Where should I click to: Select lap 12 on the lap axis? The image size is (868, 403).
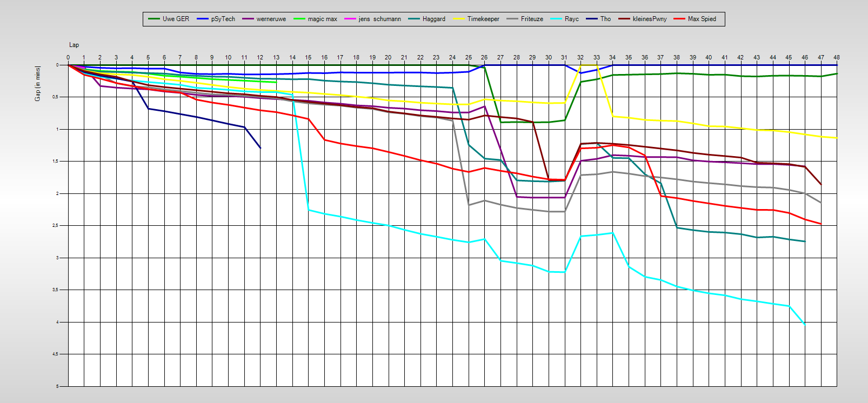pyautogui.click(x=260, y=57)
